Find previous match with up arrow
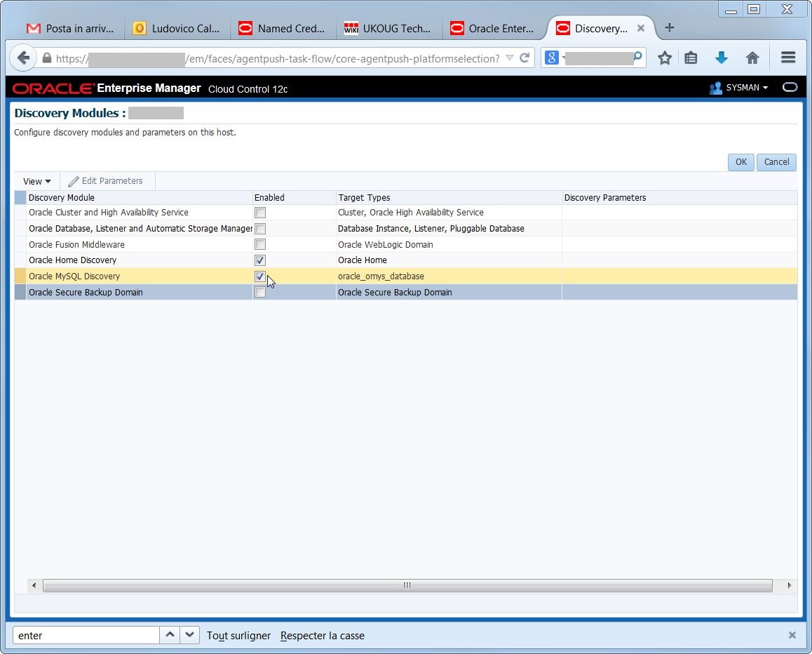 [x=170, y=635]
